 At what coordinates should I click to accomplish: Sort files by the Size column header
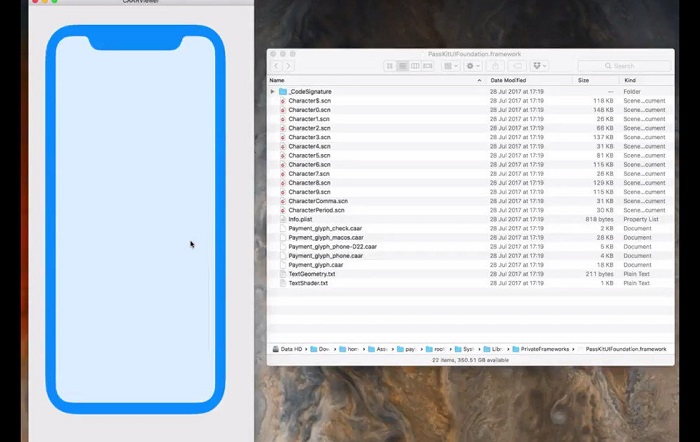point(595,80)
